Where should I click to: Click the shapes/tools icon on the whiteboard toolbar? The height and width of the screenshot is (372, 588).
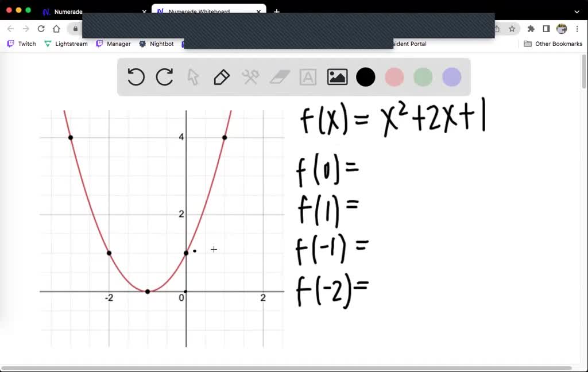click(250, 77)
